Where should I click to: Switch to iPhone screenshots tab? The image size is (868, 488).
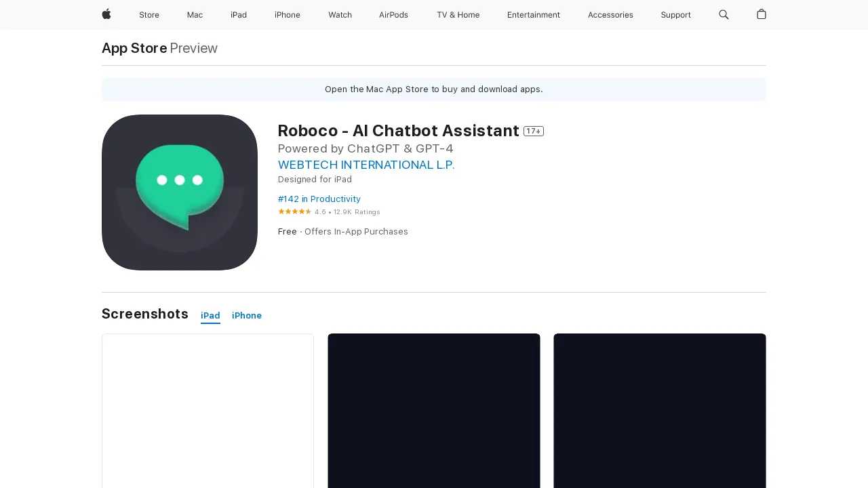(247, 316)
